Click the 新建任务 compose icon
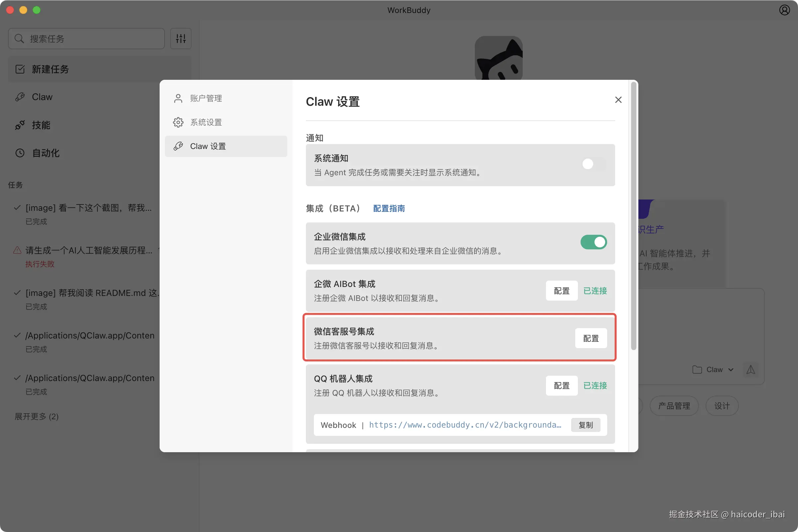The image size is (798, 532). click(20, 69)
